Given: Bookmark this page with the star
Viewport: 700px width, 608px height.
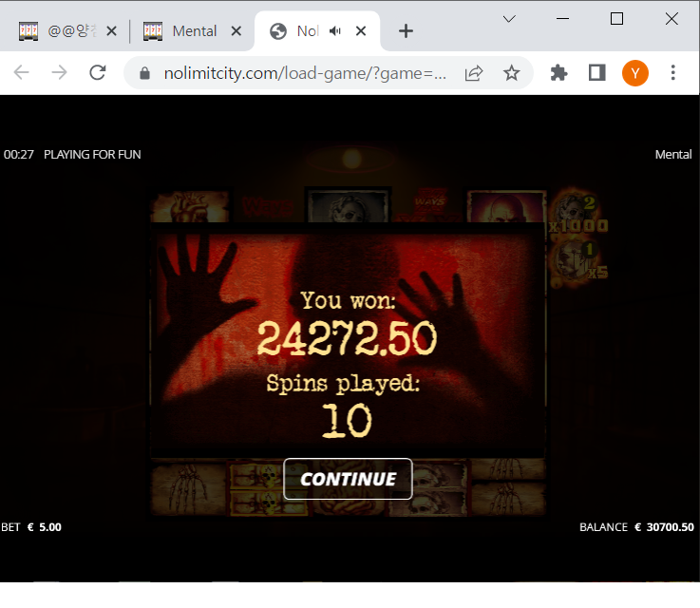Looking at the screenshot, I should (512, 73).
